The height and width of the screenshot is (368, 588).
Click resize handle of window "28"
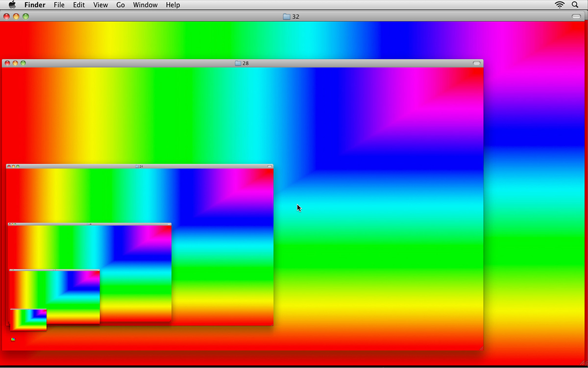[x=481, y=348]
